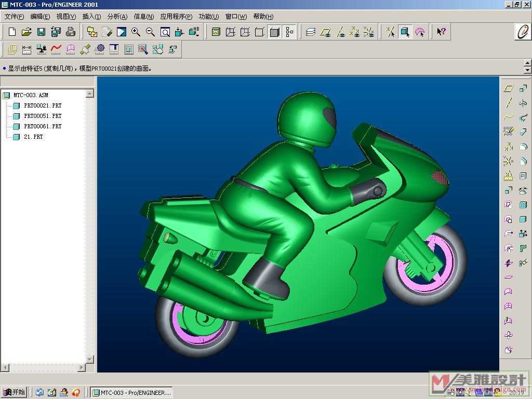Open the gear icon in the analysis toolbar
The width and height of the screenshot is (532, 399).
pos(99,49)
